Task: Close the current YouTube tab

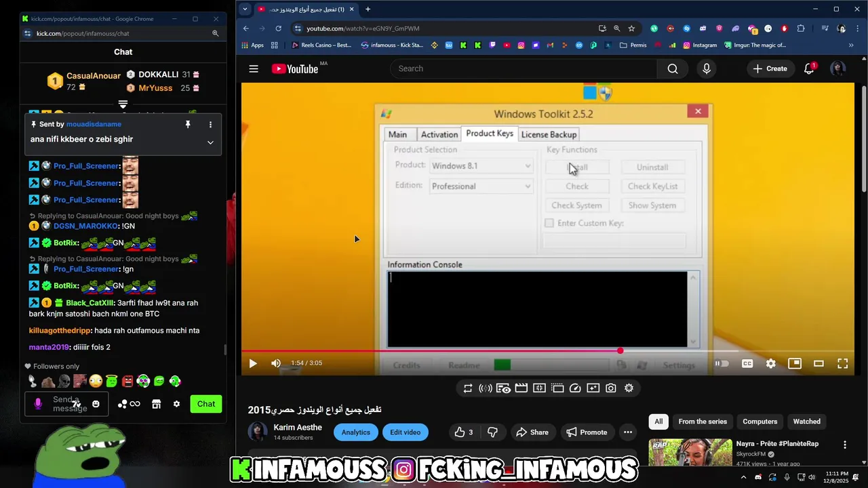Action: click(351, 9)
